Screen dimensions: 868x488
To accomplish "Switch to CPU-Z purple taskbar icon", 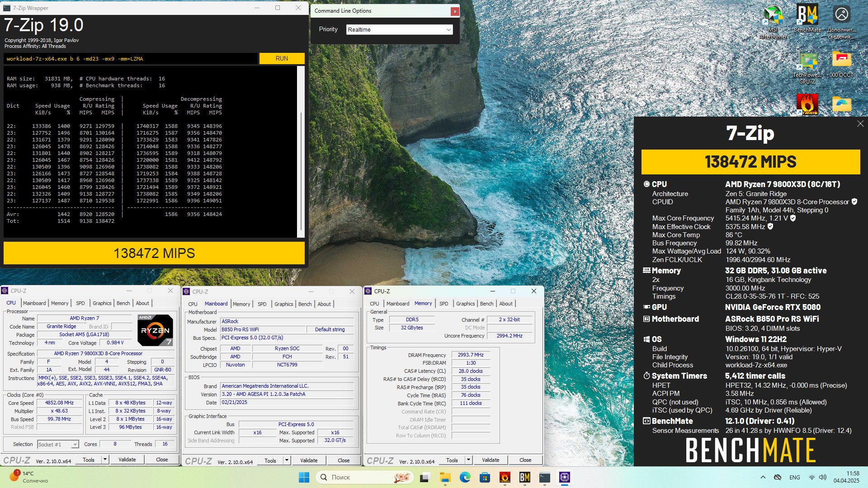I will [x=564, y=477].
